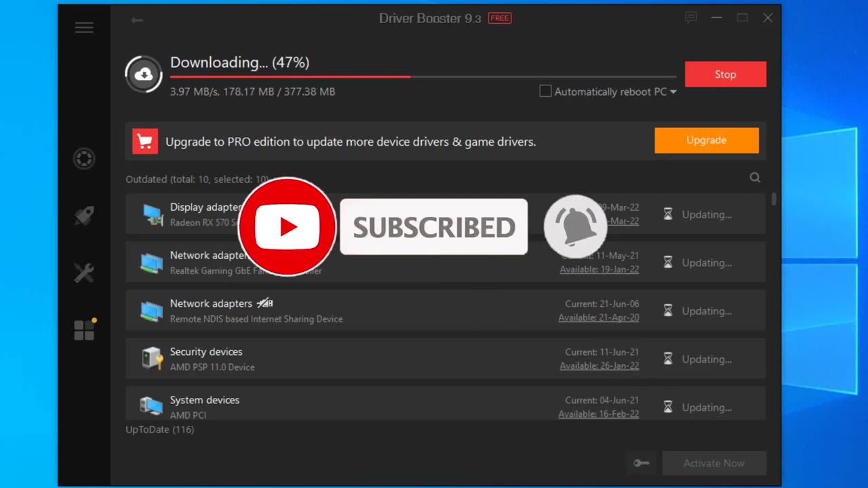Click the hourglass on Display adapters row

pyautogui.click(x=668, y=214)
